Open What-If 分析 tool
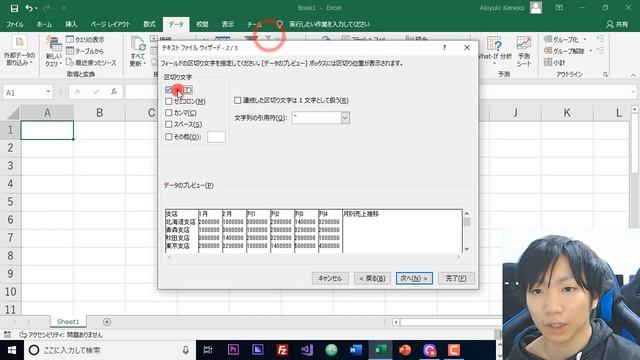The image size is (640, 360). (x=495, y=51)
